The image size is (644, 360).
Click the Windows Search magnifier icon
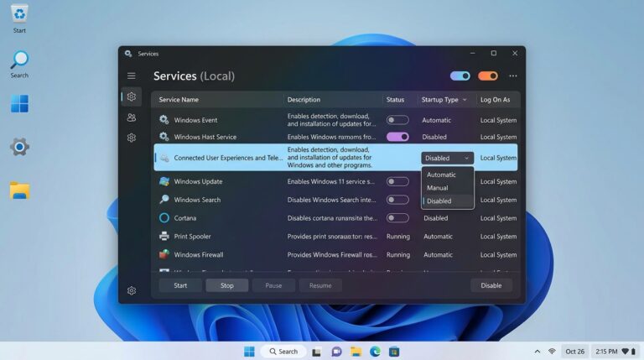pos(164,200)
